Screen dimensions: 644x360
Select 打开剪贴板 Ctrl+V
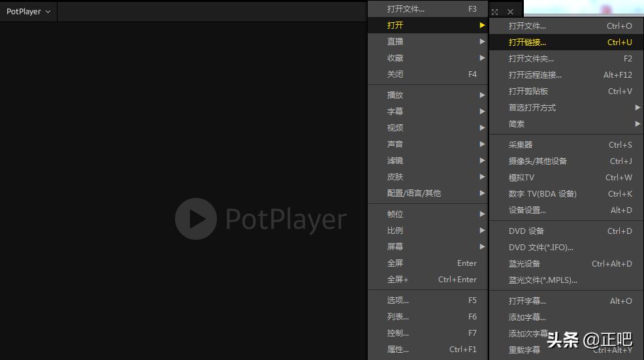(566, 91)
